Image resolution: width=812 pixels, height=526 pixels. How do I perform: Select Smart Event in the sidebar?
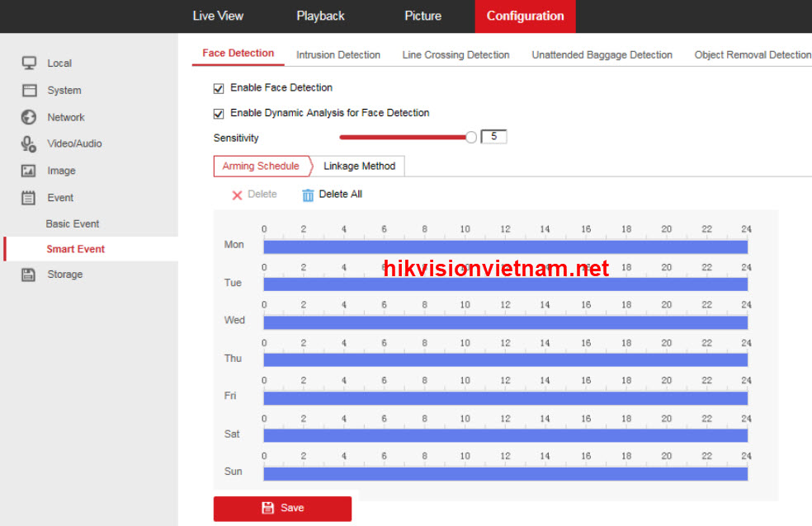coord(76,249)
